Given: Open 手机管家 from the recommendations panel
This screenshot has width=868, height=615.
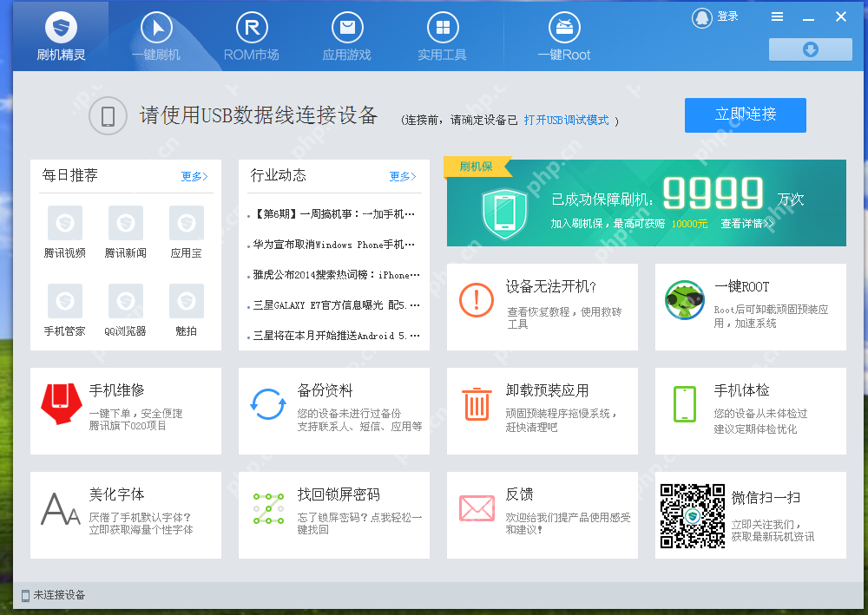Looking at the screenshot, I should click(x=65, y=299).
